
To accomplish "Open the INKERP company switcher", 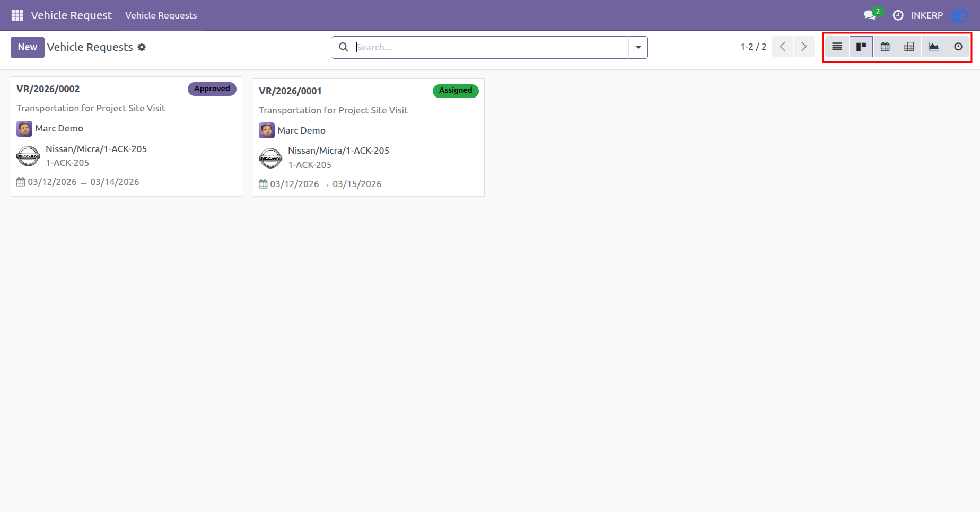I will point(927,15).
